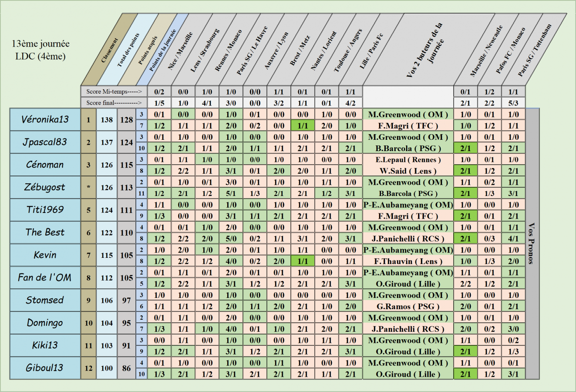Screen dimensions: 576x392
Task: Select the F.Thauvin ( Lens ) scorer cell
Action: tap(408, 261)
